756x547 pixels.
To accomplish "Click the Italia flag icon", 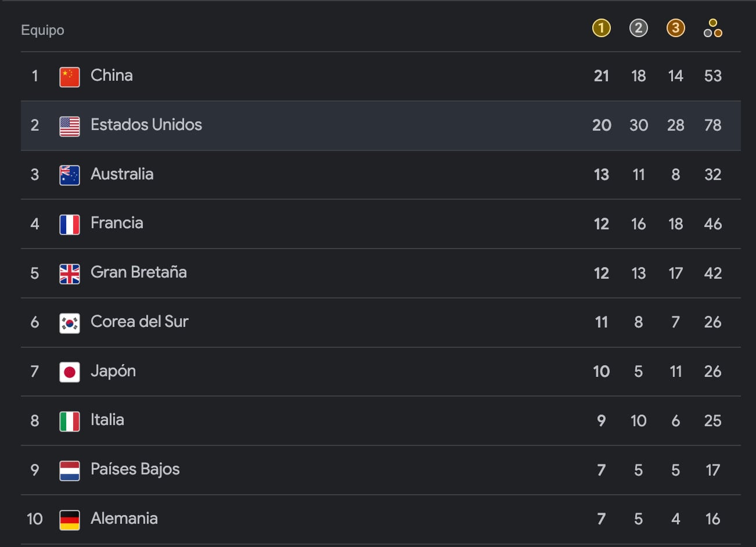I will pos(70,421).
